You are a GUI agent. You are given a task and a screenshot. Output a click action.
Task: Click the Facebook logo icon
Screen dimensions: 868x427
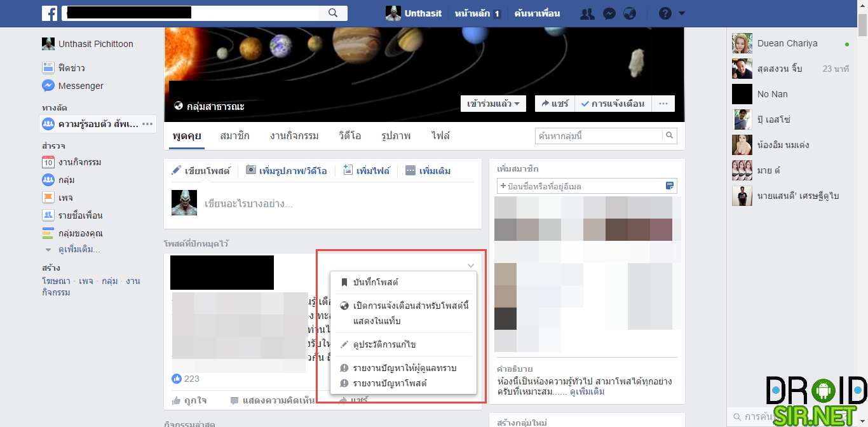[x=50, y=13]
